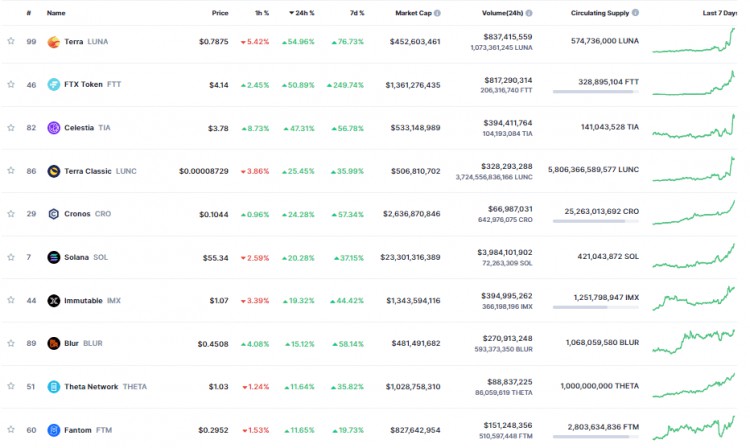750x448 pixels.
Task: Star Solana SOL row
Action: pyautogui.click(x=11, y=257)
